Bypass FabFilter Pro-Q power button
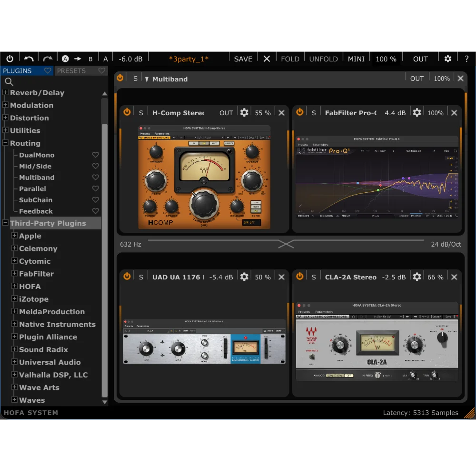The width and height of the screenshot is (476, 476). click(x=299, y=112)
